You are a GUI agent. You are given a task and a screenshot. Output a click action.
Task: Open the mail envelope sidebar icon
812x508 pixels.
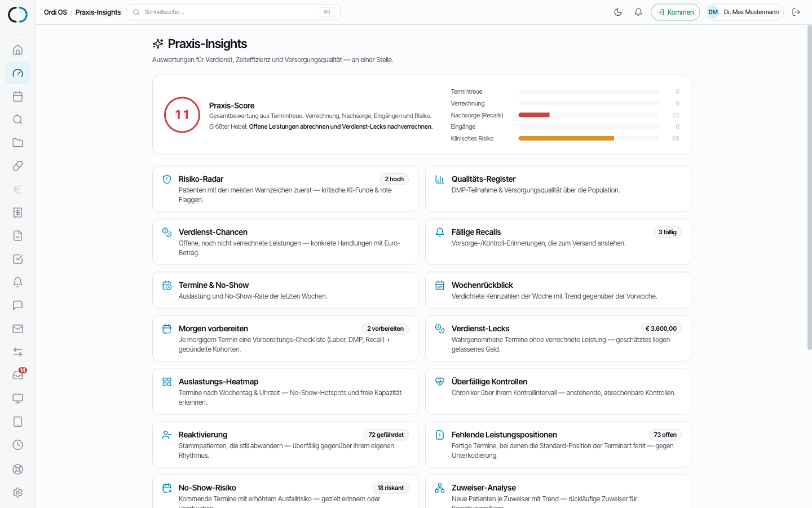(17, 329)
